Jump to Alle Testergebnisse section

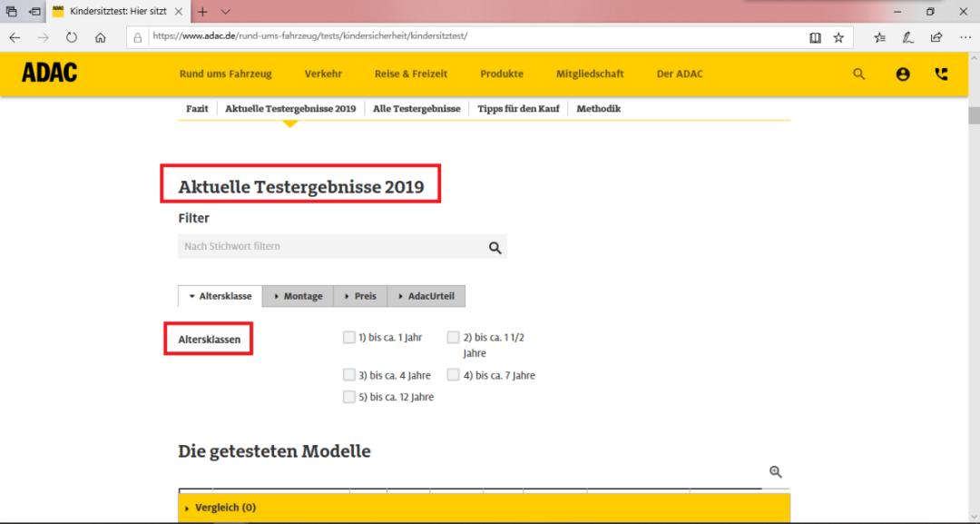point(416,109)
